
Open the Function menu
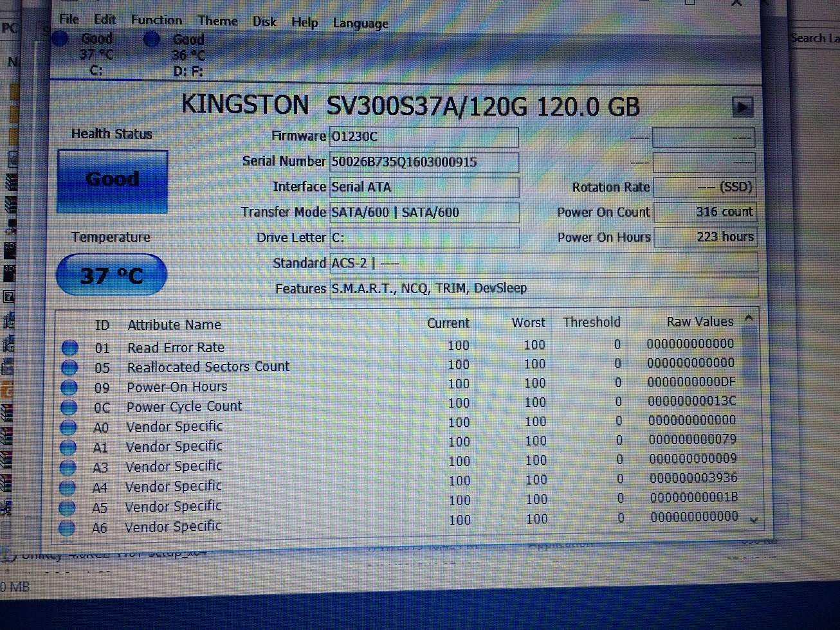156,20
